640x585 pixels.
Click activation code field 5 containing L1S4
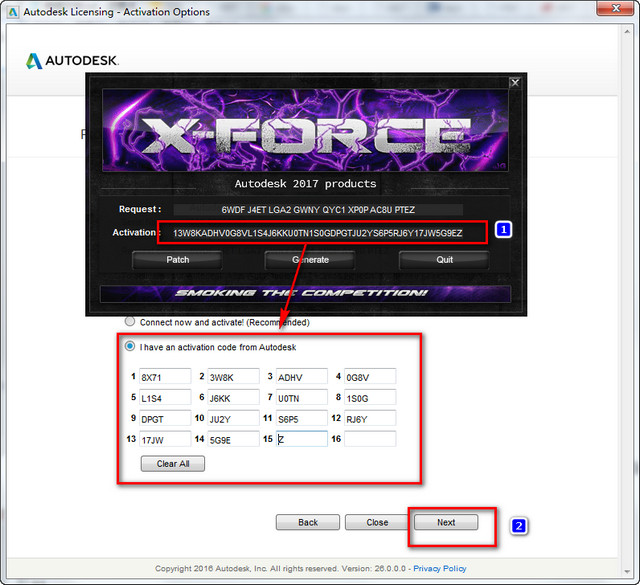click(165, 397)
